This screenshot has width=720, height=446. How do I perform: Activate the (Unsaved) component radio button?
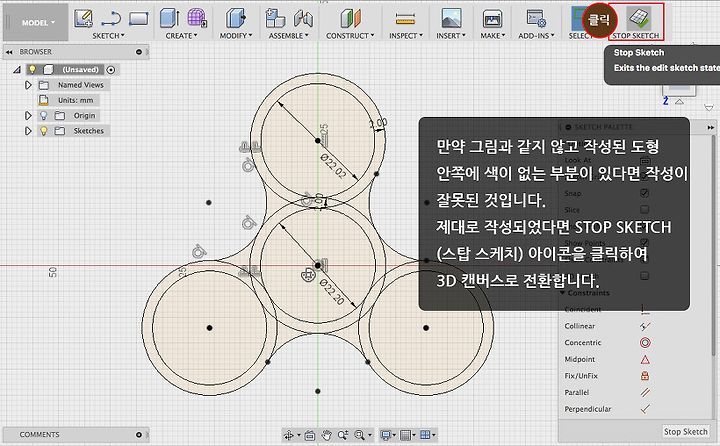coord(111,70)
